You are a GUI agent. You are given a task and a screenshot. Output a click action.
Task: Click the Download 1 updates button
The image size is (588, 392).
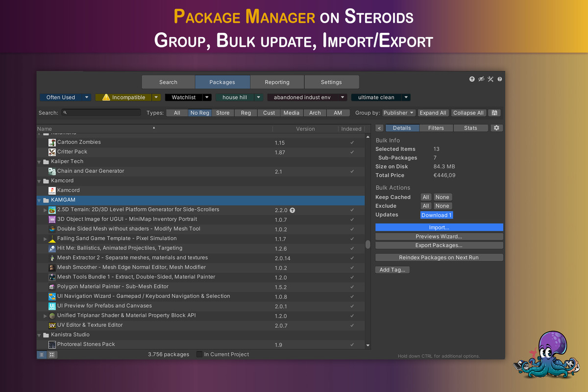pos(436,215)
